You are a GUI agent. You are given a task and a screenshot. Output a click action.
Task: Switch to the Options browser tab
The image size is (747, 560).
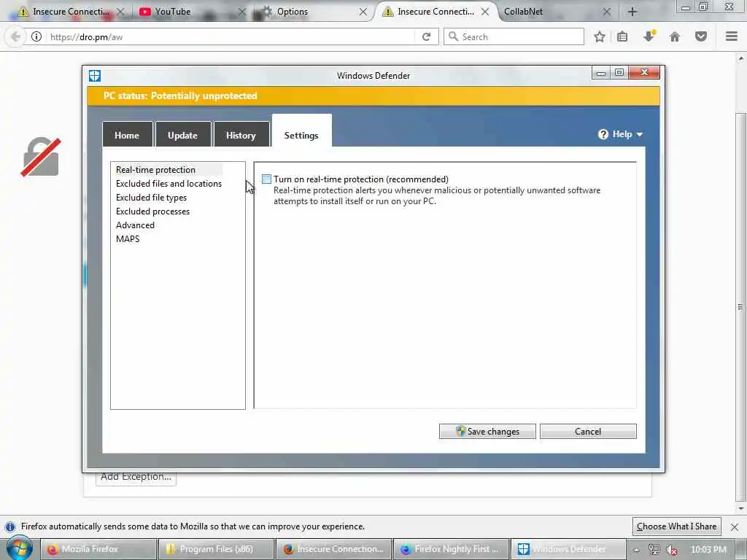pyautogui.click(x=314, y=12)
